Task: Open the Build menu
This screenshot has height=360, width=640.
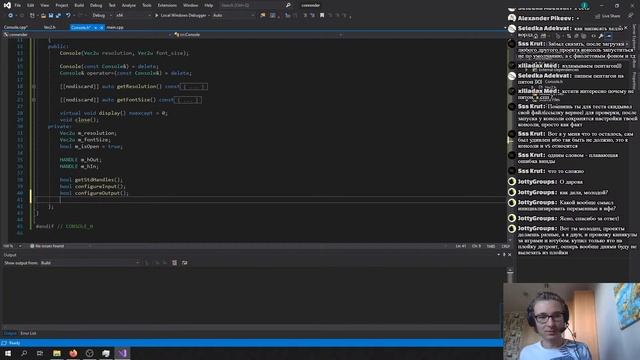Action: tap(79, 5)
